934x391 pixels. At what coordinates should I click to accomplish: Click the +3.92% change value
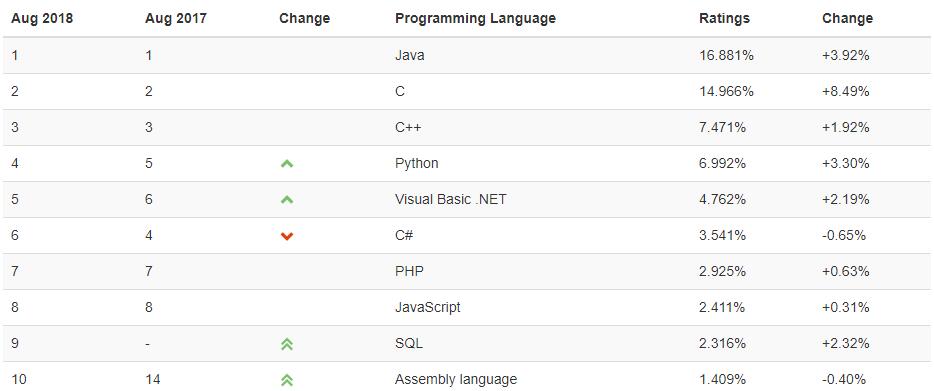846,55
